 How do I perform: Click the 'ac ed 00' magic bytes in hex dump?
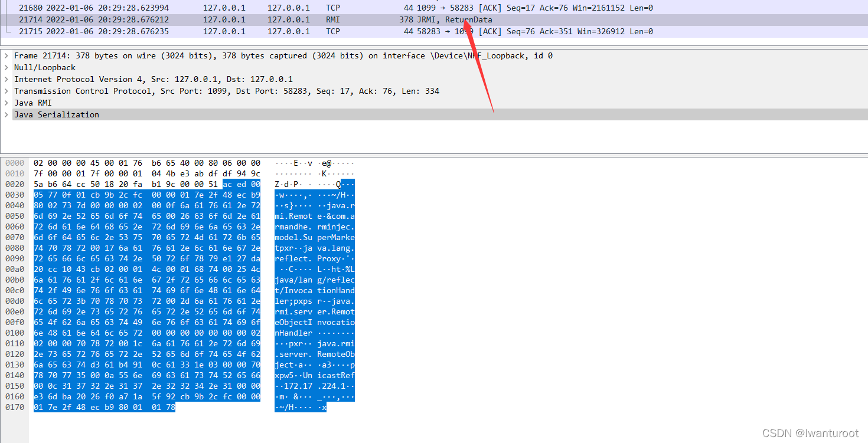click(x=242, y=184)
